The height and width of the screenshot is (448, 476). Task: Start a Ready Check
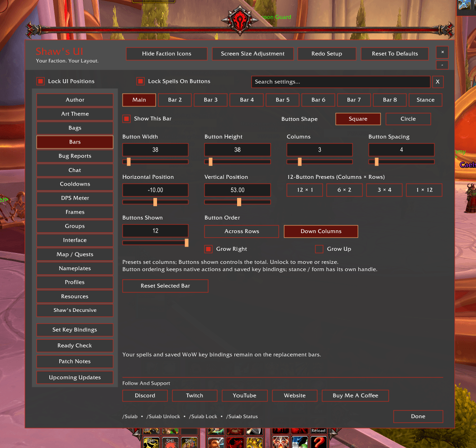point(75,346)
